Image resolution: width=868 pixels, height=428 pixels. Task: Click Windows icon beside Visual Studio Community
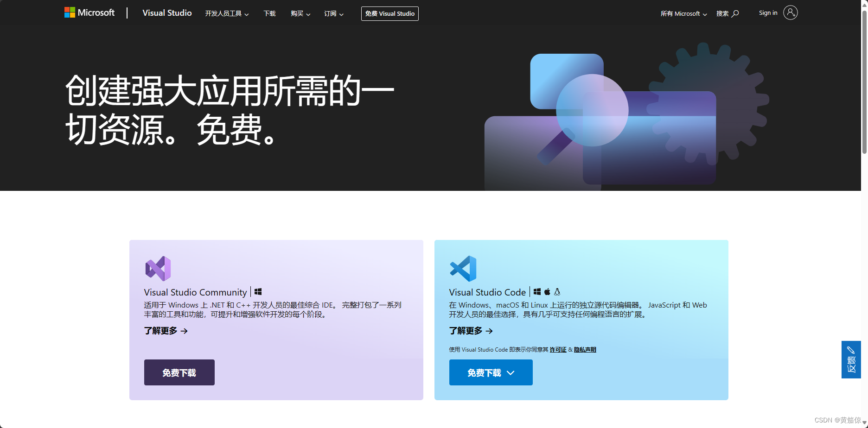click(x=258, y=292)
